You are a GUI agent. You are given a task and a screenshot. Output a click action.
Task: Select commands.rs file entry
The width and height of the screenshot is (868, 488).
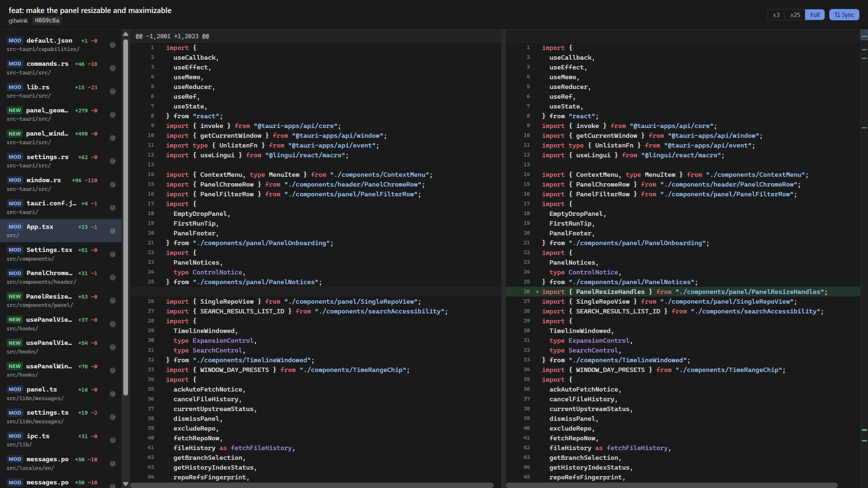[x=61, y=68]
